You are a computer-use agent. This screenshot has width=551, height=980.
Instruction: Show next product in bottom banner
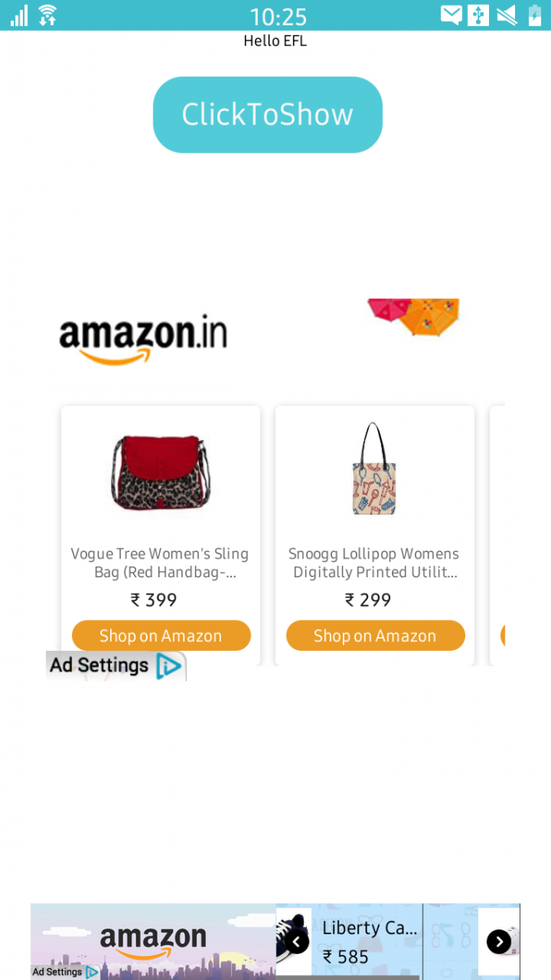499,942
